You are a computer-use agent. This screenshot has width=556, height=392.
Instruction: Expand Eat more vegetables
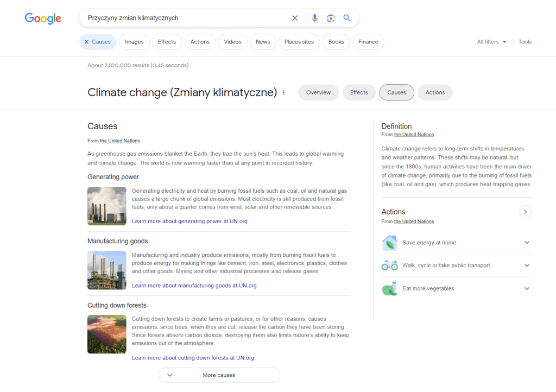(x=526, y=288)
